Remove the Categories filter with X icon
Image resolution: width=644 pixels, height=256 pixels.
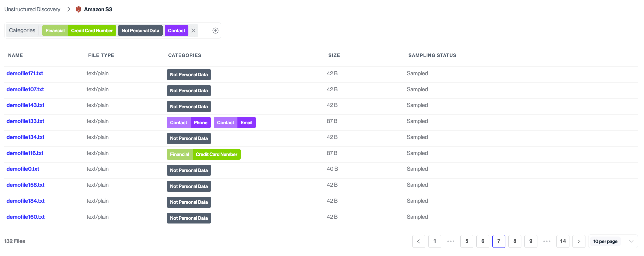pos(193,30)
